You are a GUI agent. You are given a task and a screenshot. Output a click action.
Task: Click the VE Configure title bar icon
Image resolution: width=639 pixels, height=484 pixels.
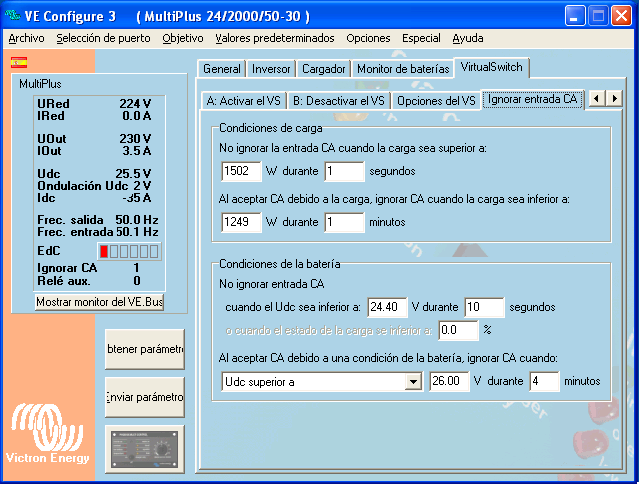[x=12, y=15]
